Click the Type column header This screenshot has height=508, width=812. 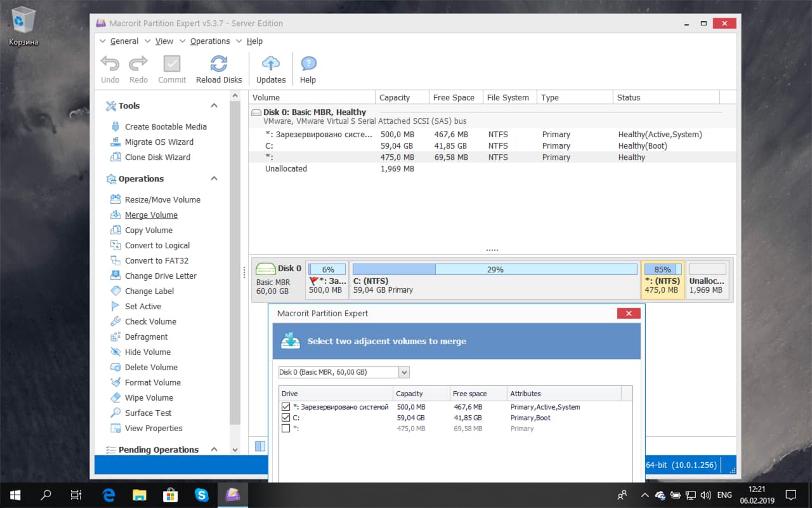[x=575, y=97]
